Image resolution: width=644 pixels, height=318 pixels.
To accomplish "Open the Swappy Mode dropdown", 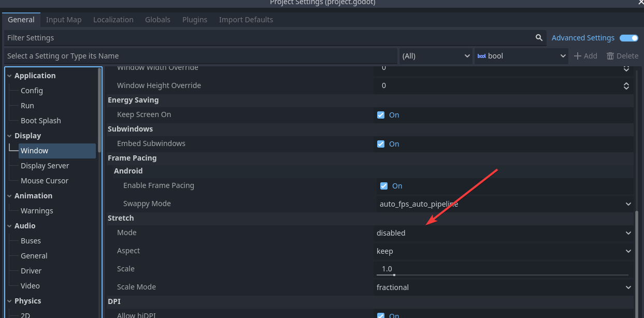I will tap(505, 204).
